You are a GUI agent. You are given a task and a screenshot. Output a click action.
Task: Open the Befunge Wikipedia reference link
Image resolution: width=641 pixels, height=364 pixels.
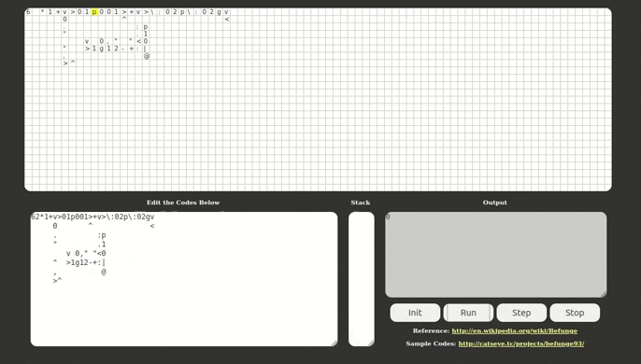[514, 331]
